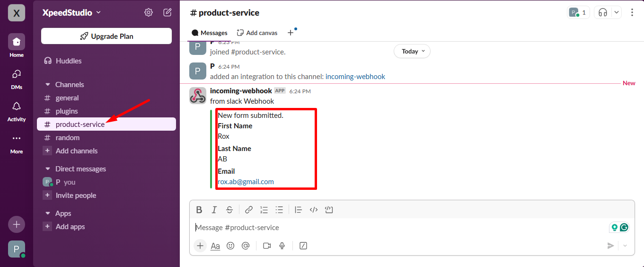The width and height of the screenshot is (644, 267).
Task: Add a new tab with plus icon
Action: point(291,33)
